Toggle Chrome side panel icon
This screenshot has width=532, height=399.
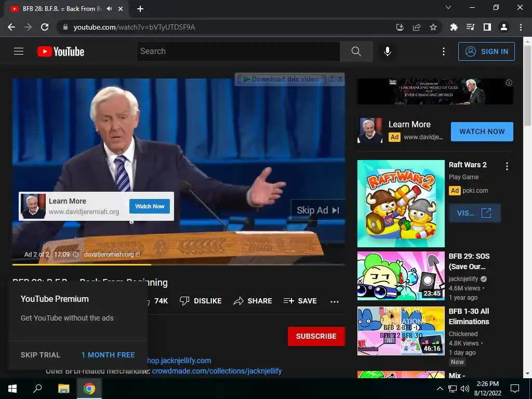click(487, 27)
